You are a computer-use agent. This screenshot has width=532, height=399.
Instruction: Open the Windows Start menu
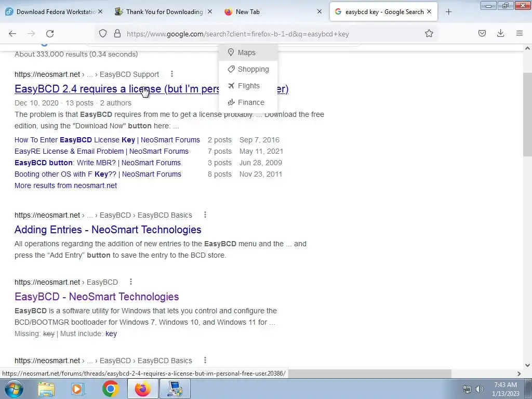point(14,389)
